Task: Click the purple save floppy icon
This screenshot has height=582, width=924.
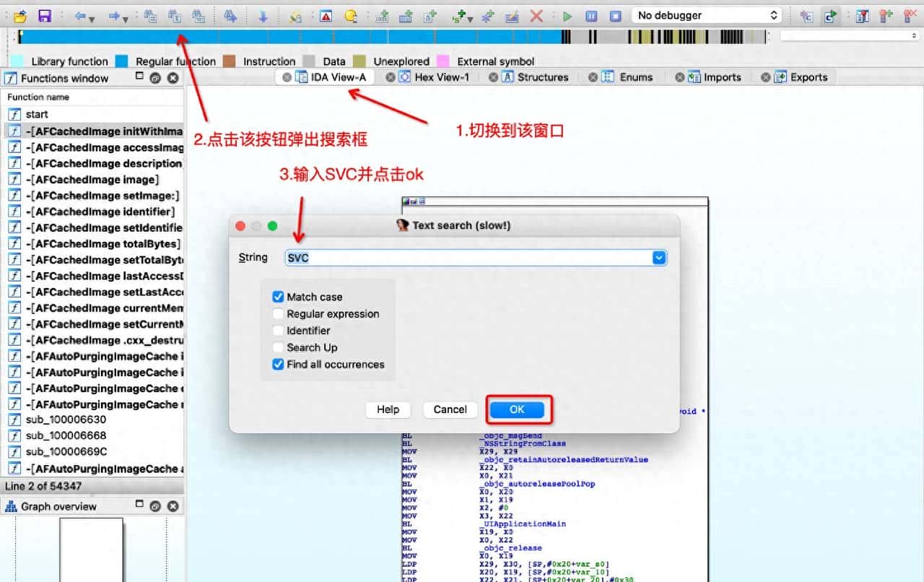Action: point(44,15)
